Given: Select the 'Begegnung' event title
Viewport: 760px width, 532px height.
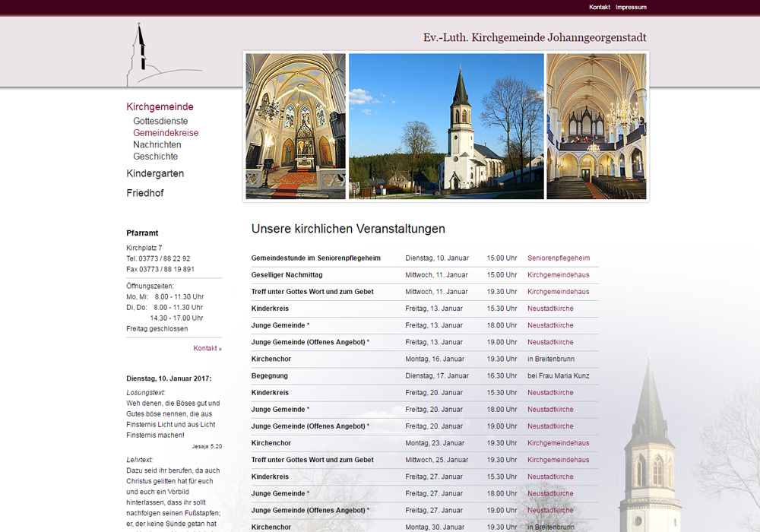Looking at the screenshot, I should [x=270, y=376].
